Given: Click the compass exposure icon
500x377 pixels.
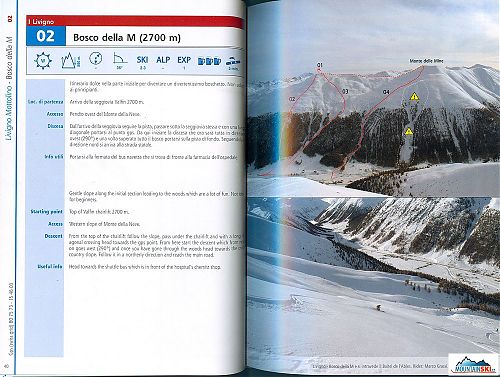Looking at the screenshot, I should (x=43, y=61).
